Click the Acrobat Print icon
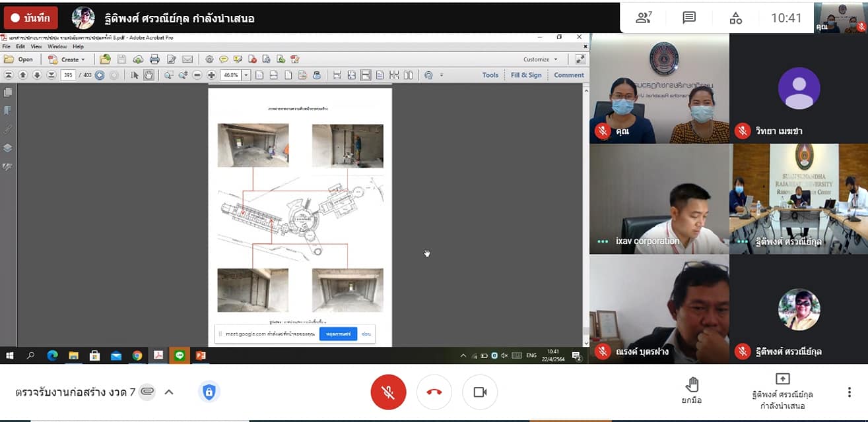 (x=154, y=59)
